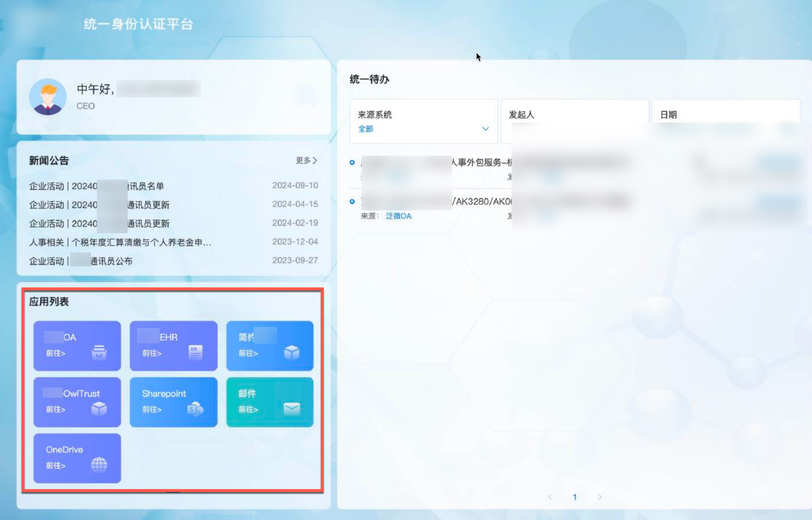Click the cube icon in third app tile
The height and width of the screenshot is (520, 812).
pyautogui.click(x=291, y=352)
